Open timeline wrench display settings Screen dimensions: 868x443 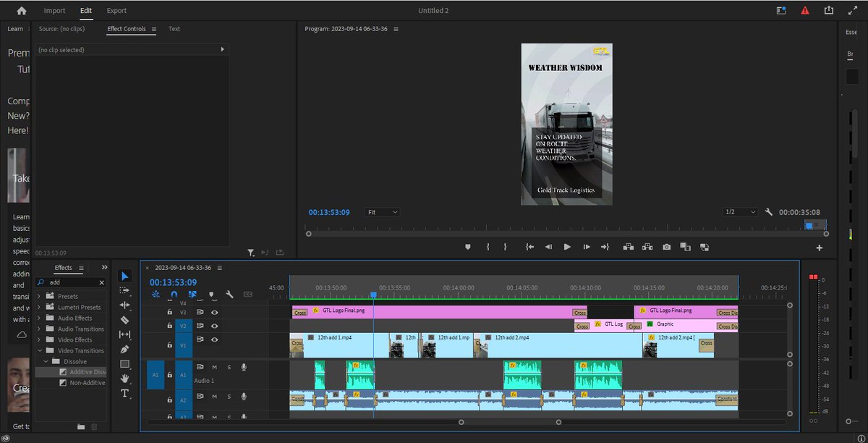[x=229, y=295]
